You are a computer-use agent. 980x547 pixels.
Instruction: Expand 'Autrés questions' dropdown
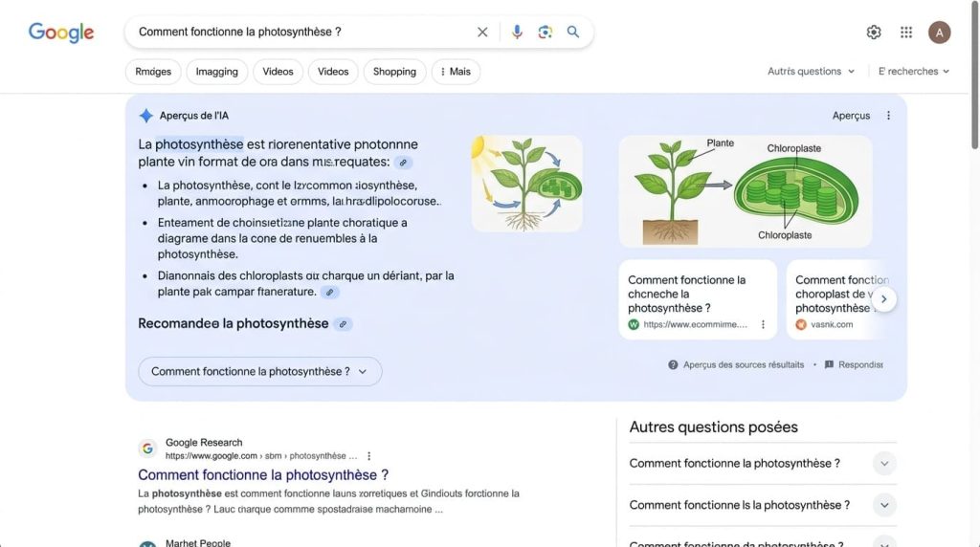(x=811, y=71)
